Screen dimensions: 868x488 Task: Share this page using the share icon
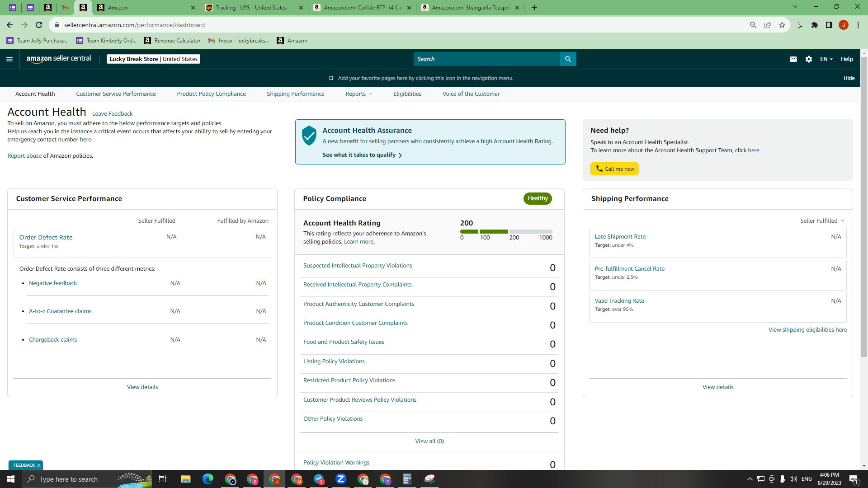(768, 25)
